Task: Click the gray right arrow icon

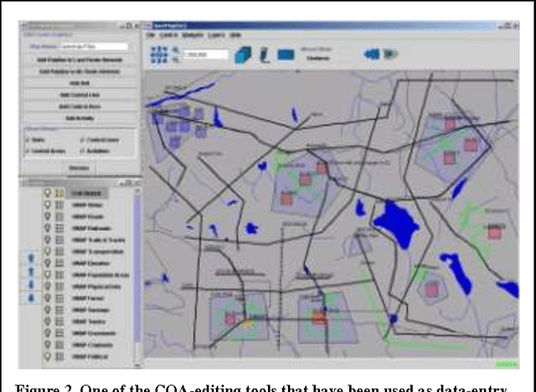Action: pyautogui.click(x=390, y=55)
